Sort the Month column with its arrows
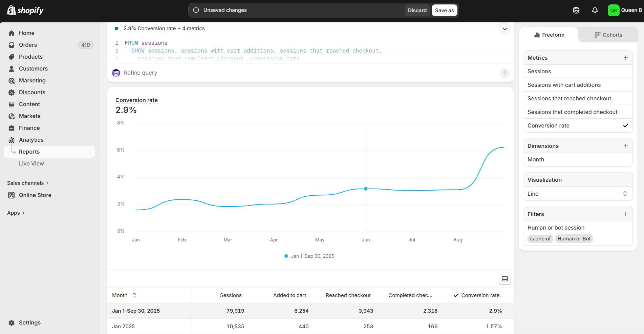This screenshot has height=334, width=644. (134, 295)
